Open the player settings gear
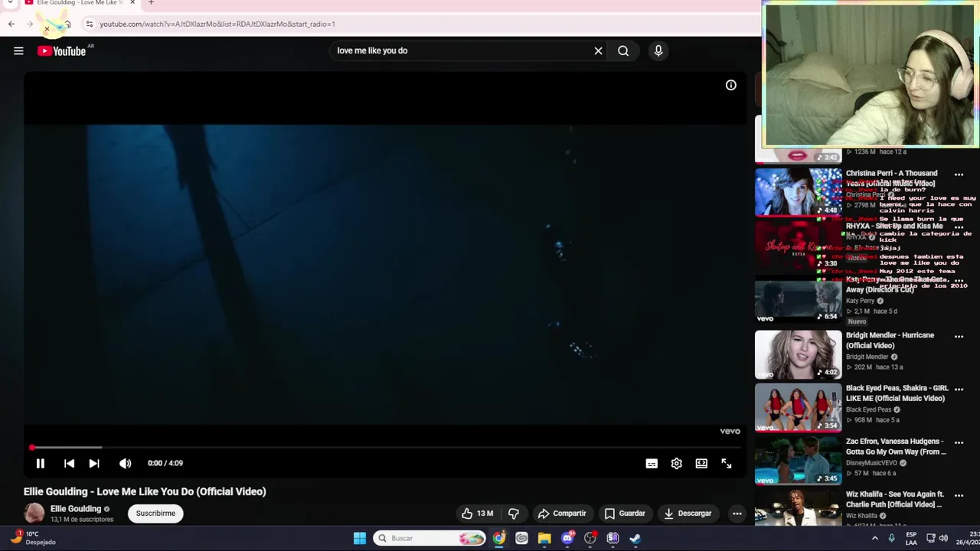This screenshot has width=980, height=551. (x=676, y=463)
